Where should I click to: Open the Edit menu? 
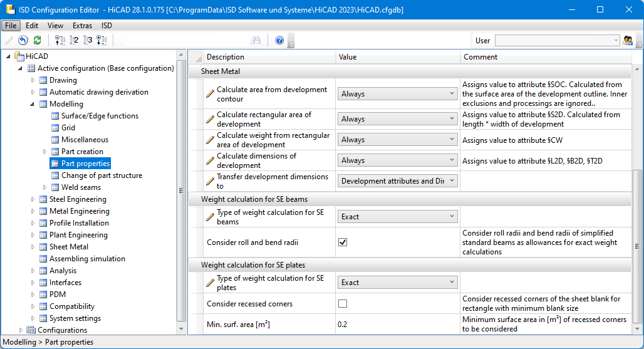tap(31, 26)
